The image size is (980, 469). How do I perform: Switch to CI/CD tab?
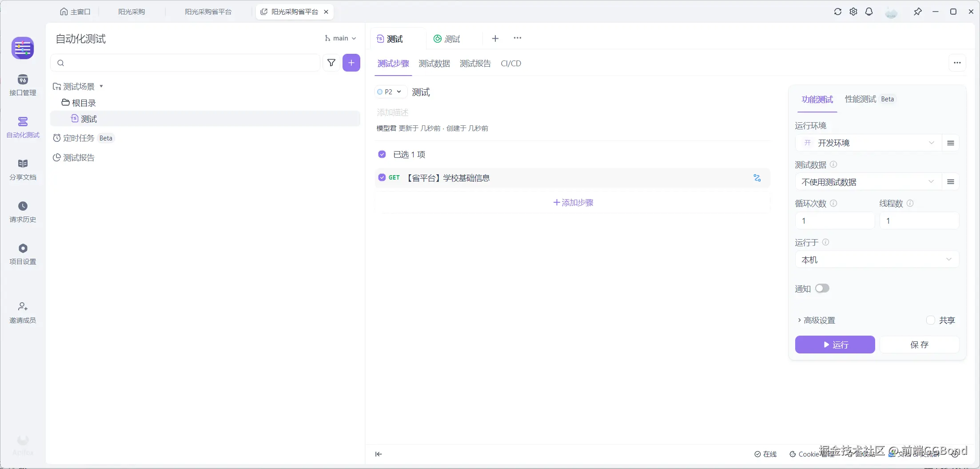[511, 64]
